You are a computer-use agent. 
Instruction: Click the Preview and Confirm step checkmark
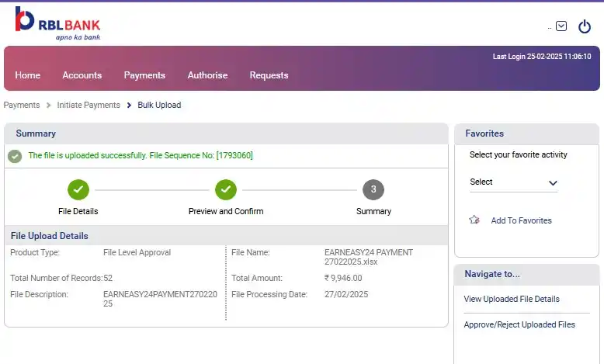click(x=226, y=189)
